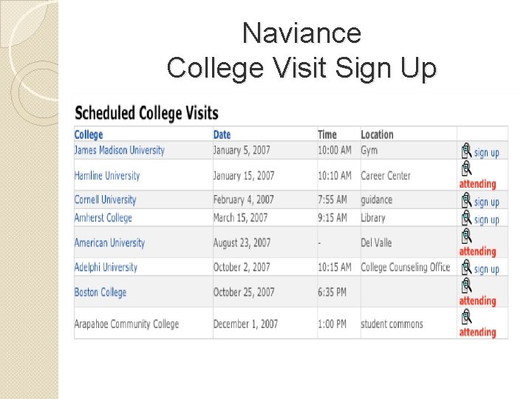This screenshot has width=532, height=399.
Task: Click the magnifier icon in James Madison row
Action: (466, 151)
